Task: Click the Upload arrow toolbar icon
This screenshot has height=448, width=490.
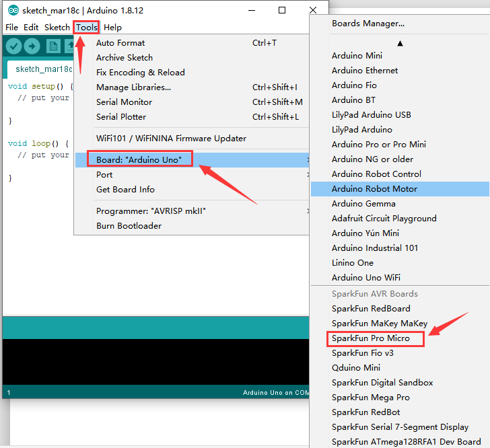Action: [32, 46]
